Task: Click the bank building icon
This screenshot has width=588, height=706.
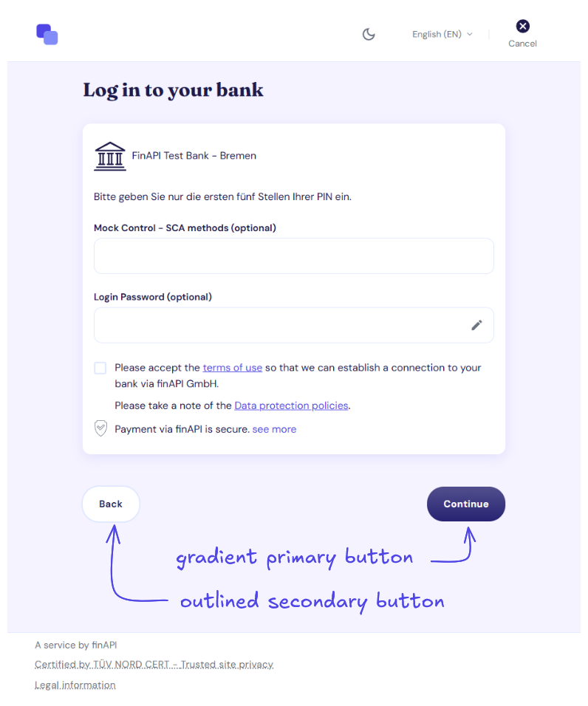Action: pos(110,157)
